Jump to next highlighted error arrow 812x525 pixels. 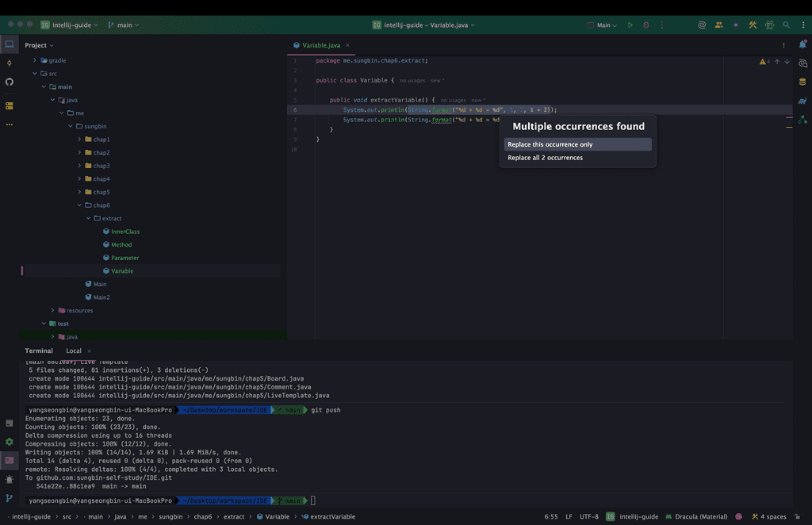pyautogui.click(x=787, y=61)
